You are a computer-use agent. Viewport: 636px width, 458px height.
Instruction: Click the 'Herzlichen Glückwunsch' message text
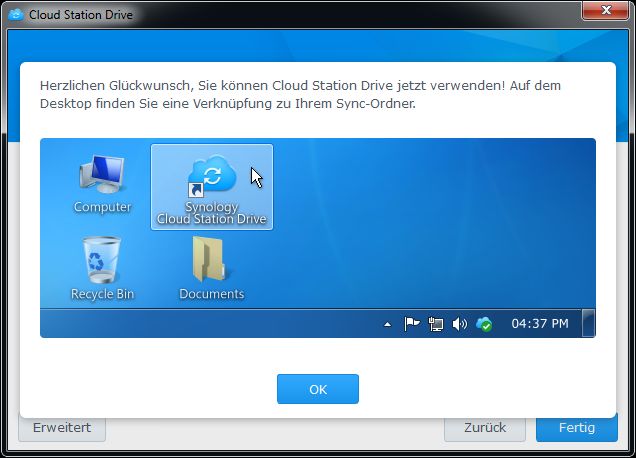(300, 95)
